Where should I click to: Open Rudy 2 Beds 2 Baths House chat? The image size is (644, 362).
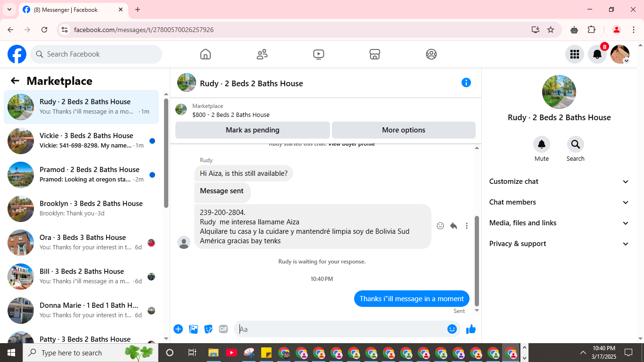point(81,107)
